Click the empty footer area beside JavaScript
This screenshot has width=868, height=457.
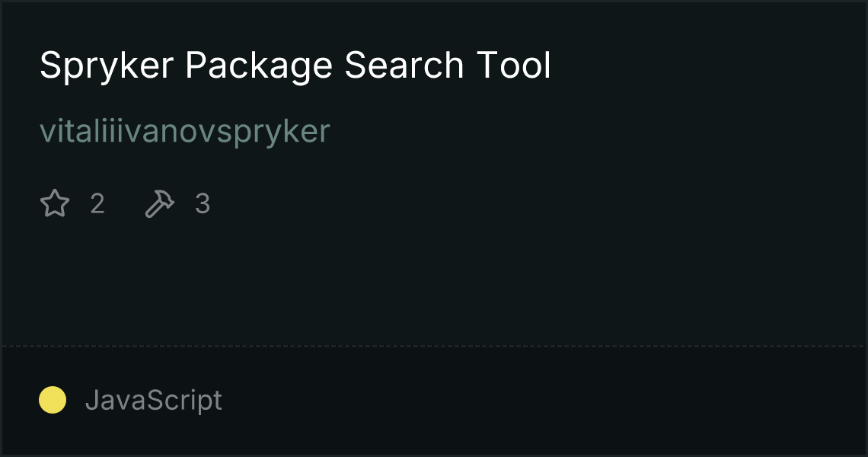(x=533, y=400)
